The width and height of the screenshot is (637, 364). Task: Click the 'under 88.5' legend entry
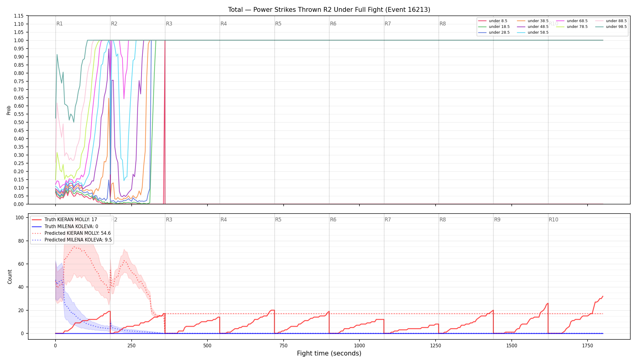click(611, 21)
